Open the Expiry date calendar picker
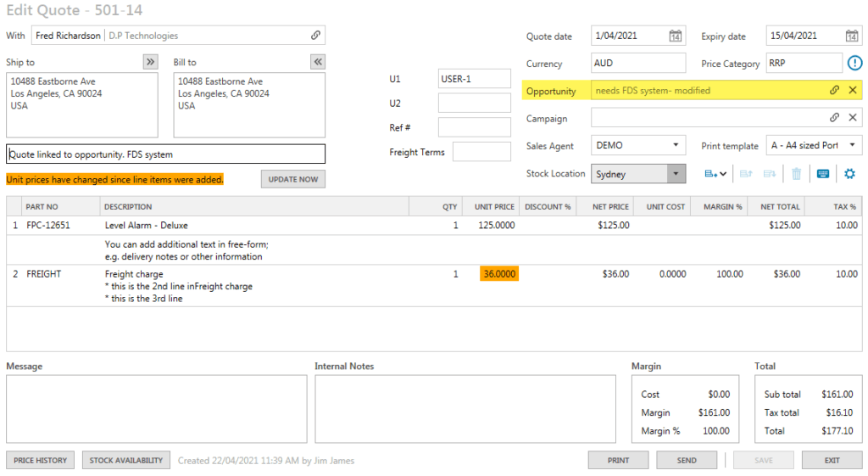 click(x=852, y=36)
